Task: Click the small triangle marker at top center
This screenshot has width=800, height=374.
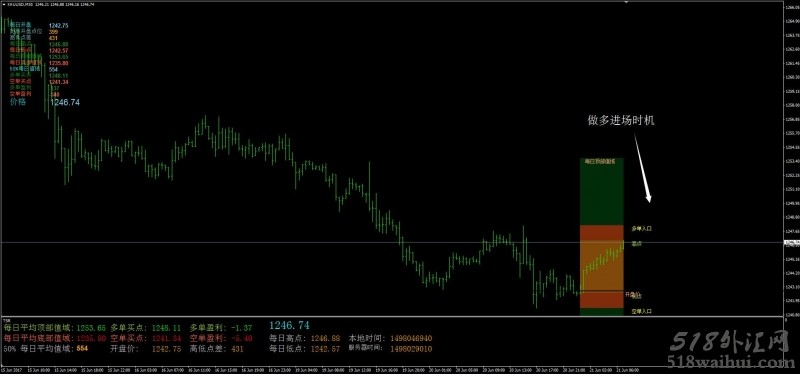Action: click(626, 3)
